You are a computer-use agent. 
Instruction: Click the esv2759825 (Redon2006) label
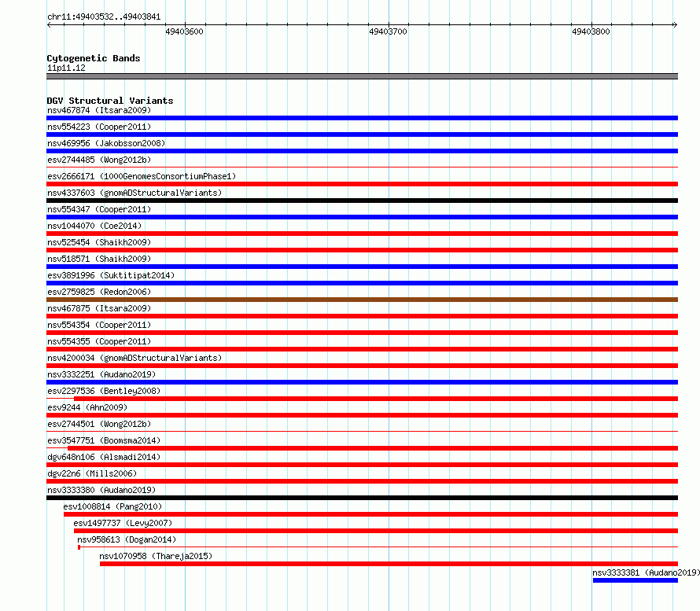[x=99, y=292]
